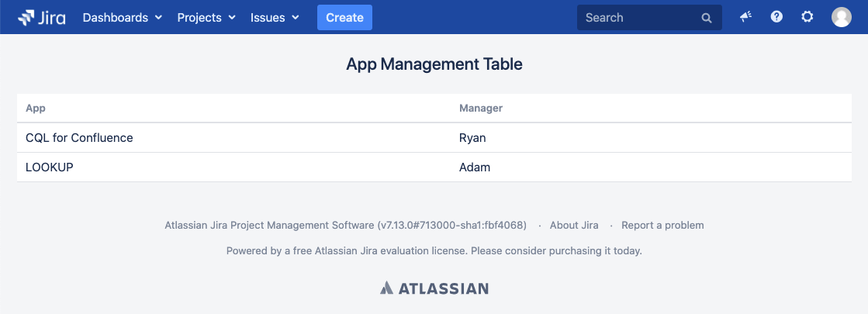
Task: Click the search magnifier icon
Action: click(707, 18)
